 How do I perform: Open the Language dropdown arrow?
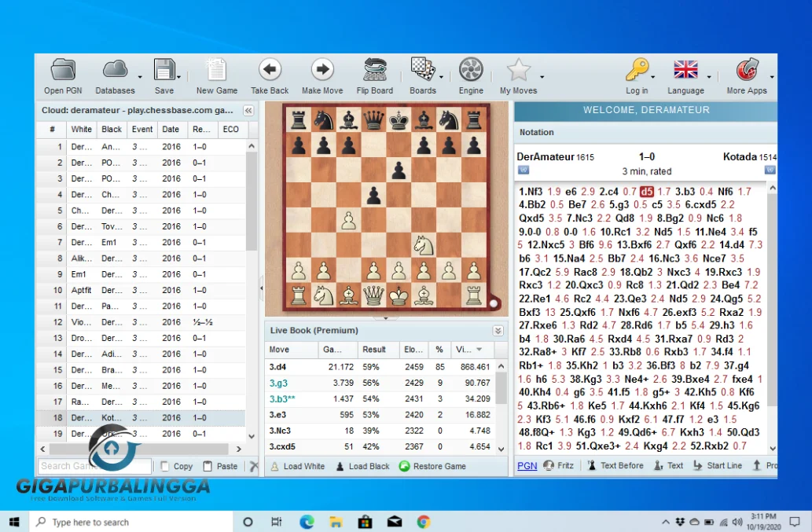pyautogui.click(x=708, y=79)
